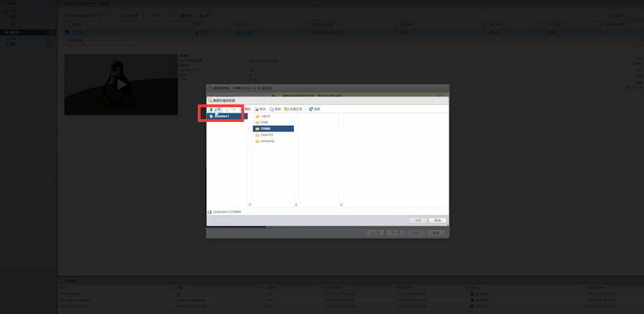
Task: Click the second column resize handle
Action: click(x=296, y=204)
